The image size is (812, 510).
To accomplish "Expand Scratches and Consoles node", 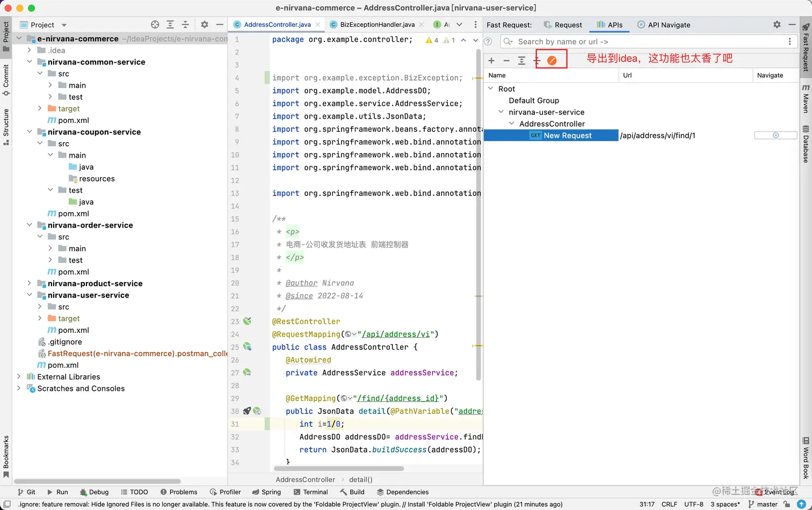I will pyautogui.click(x=19, y=388).
